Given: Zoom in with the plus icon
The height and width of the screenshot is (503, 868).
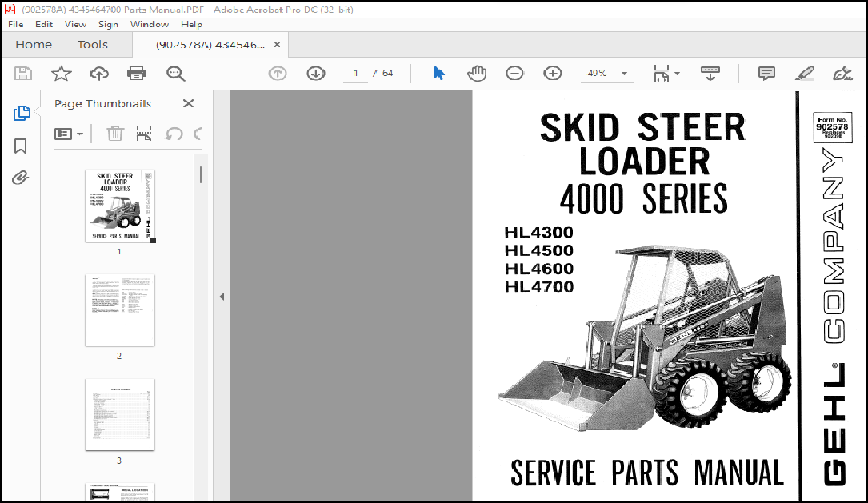Looking at the screenshot, I should [553, 73].
